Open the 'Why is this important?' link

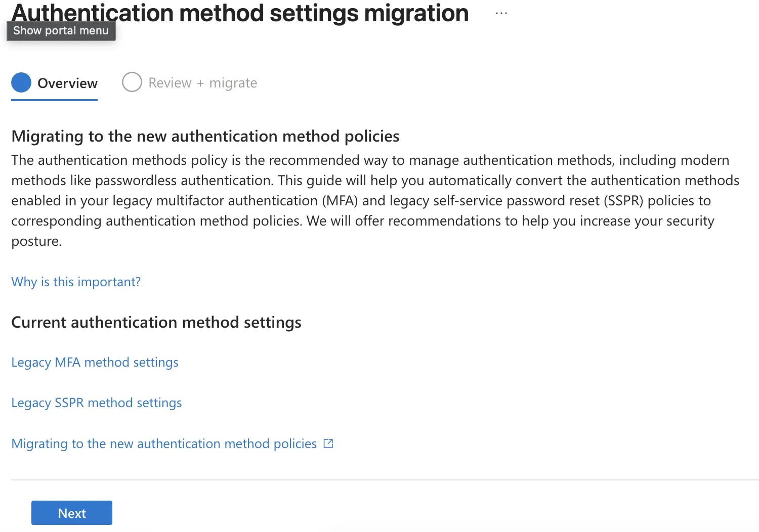76,282
